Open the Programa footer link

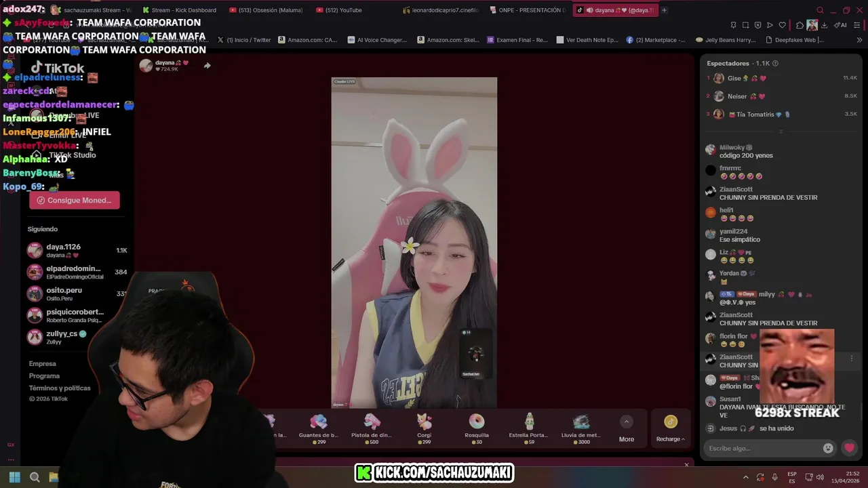click(x=44, y=376)
